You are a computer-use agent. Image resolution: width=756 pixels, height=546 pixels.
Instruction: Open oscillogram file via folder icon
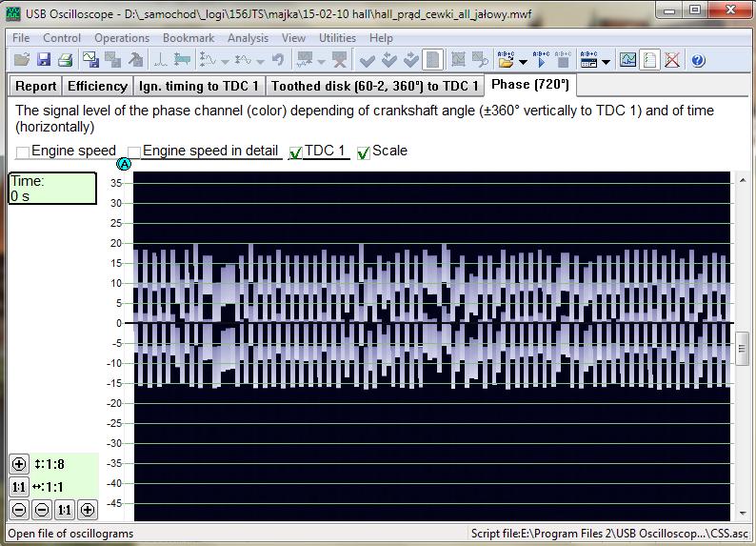tap(22, 60)
